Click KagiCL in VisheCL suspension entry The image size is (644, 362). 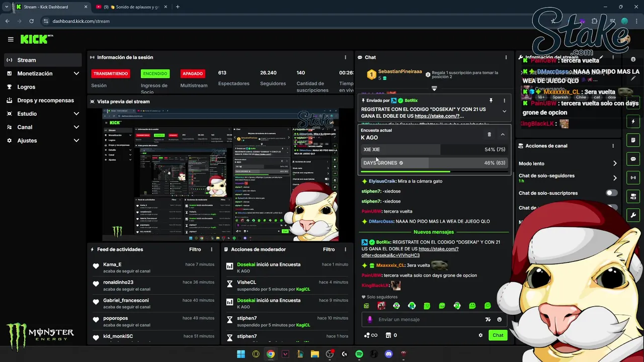coord(303,289)
